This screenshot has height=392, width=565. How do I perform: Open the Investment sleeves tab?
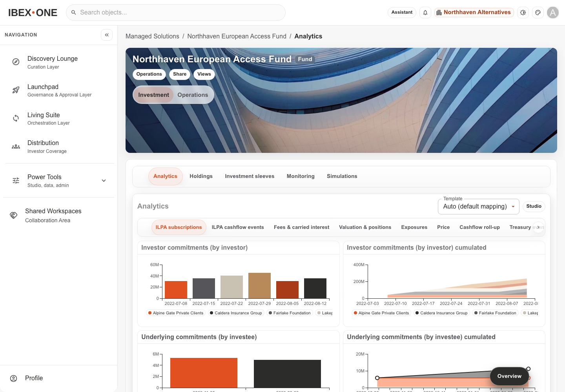click(250, 176)
